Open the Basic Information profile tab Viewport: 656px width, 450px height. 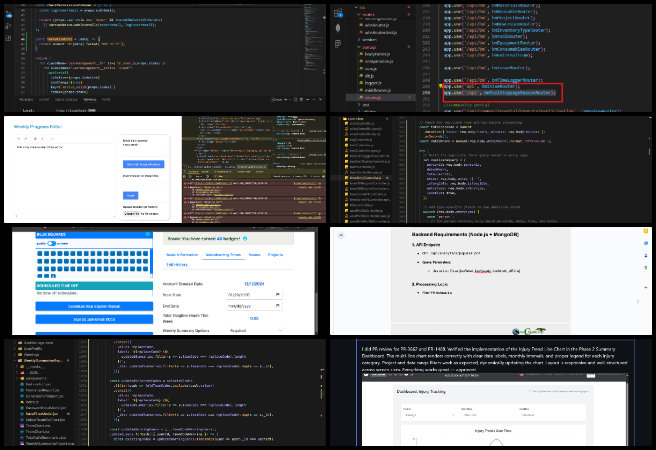(182, 254)
